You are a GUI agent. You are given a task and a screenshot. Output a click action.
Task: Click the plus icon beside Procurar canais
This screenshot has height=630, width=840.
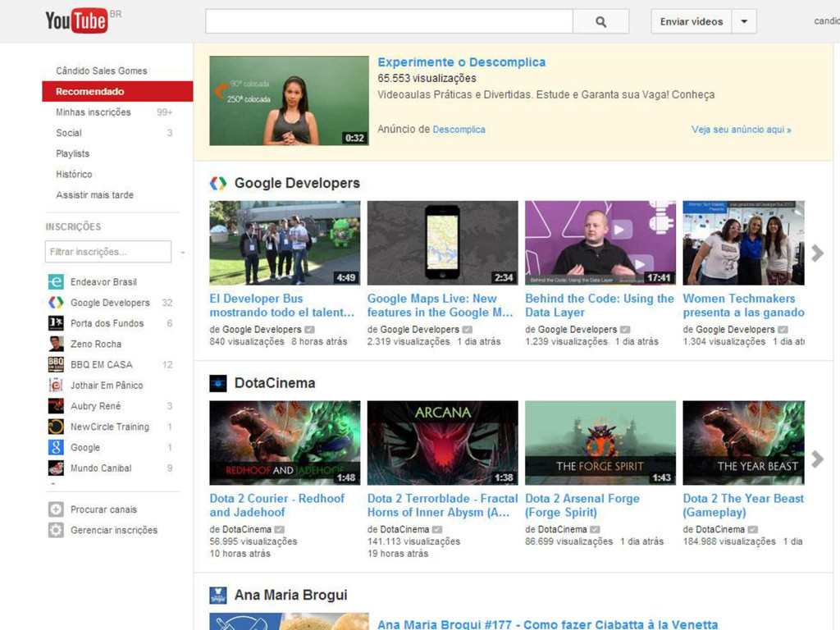pos(56,509)
